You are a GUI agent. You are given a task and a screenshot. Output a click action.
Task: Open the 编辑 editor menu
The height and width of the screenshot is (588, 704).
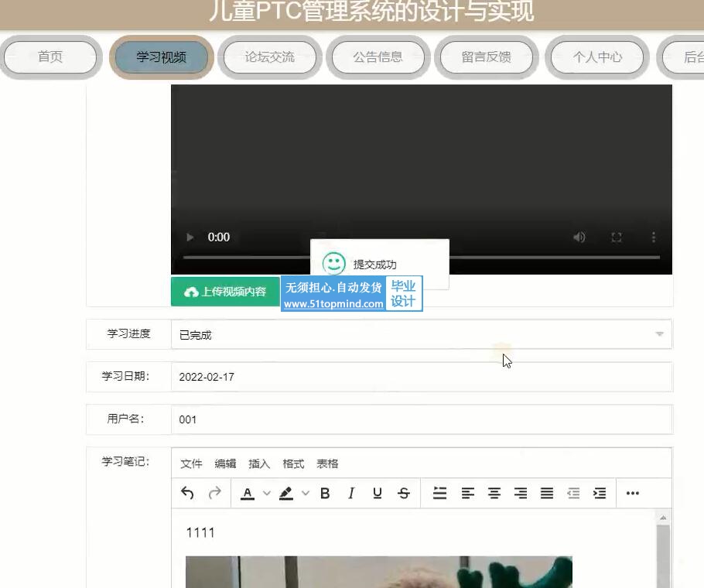coord(225,463)
